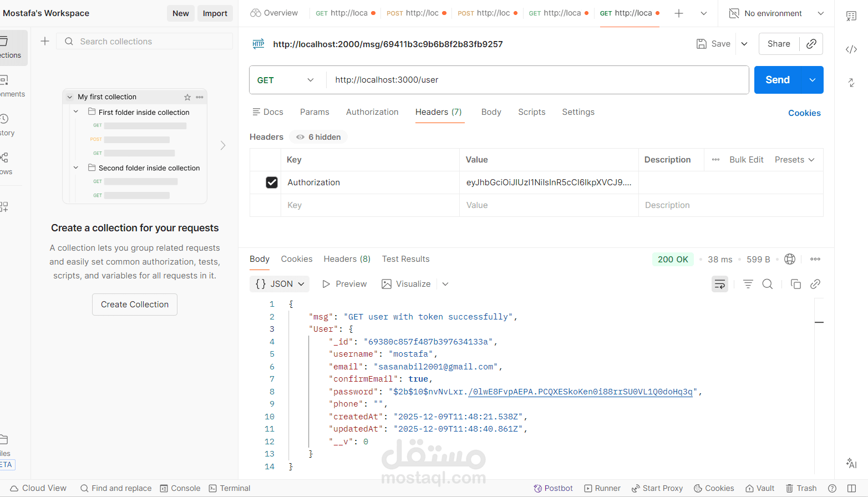Click the network globe icon in response

[x=790, y=259]
